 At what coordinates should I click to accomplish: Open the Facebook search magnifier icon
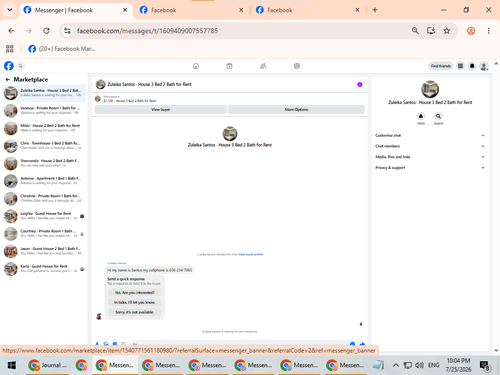coord(20,66)
